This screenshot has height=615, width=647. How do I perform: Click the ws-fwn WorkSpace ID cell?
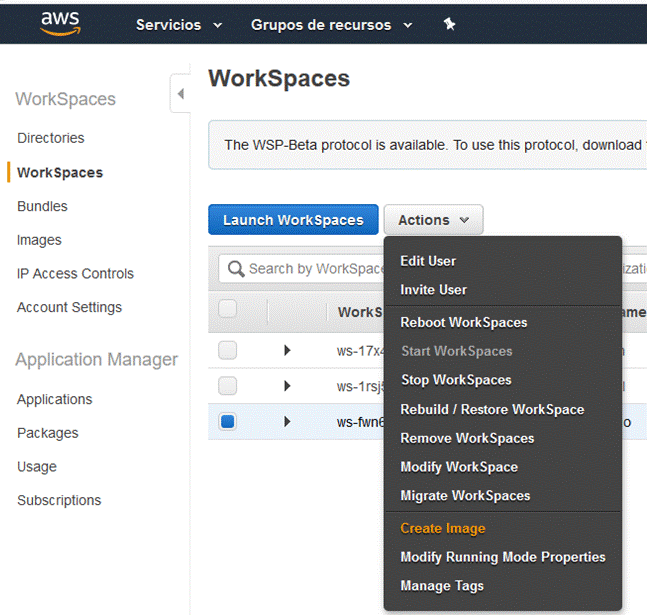pos(360,422)
